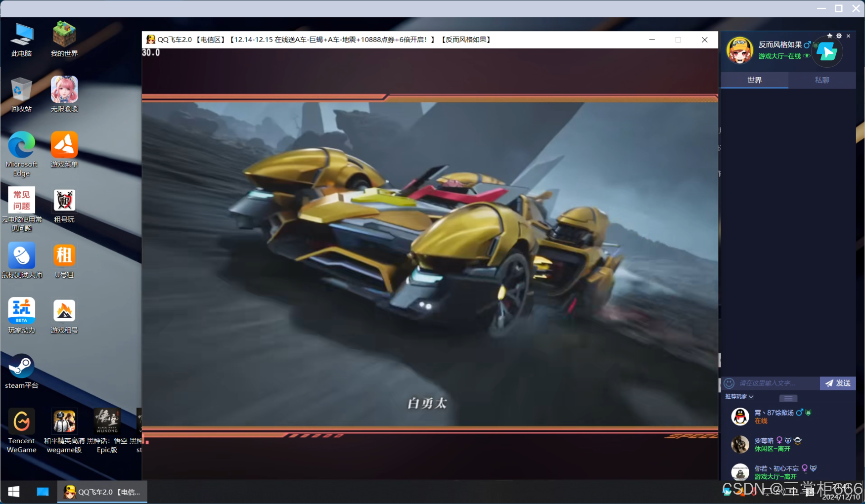Image resolution: width=865 pixels, height=504 pixels.
Task: Open Microsoft Edge from the desktop
Action: click(22, 154)
